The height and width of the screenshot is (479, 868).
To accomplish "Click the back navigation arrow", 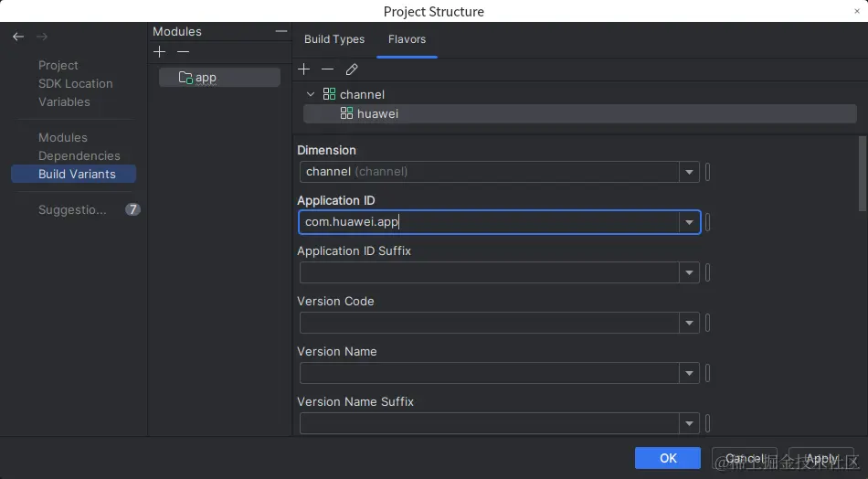I will tap(18, 37).
